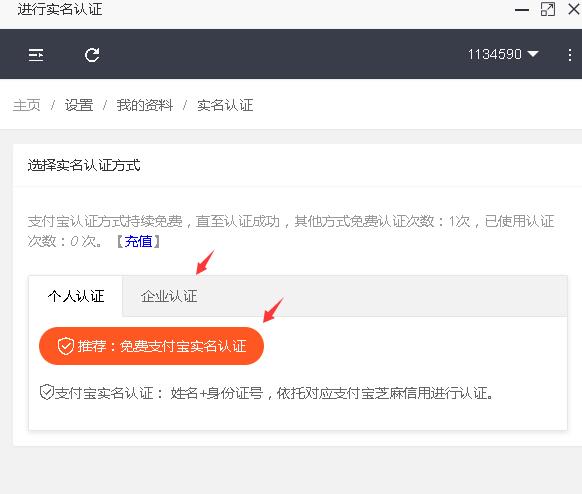Toggle the sidebar menu collapse icon

(36, 55)
